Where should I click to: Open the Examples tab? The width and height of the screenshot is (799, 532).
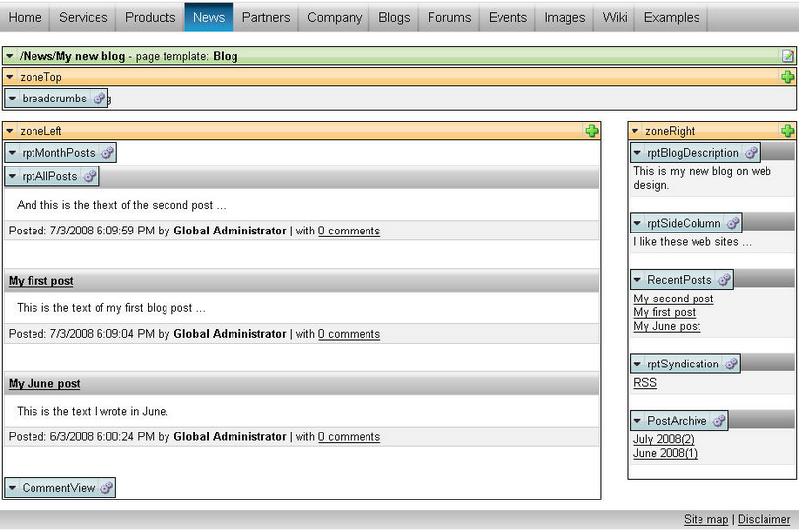pos(672,17)
